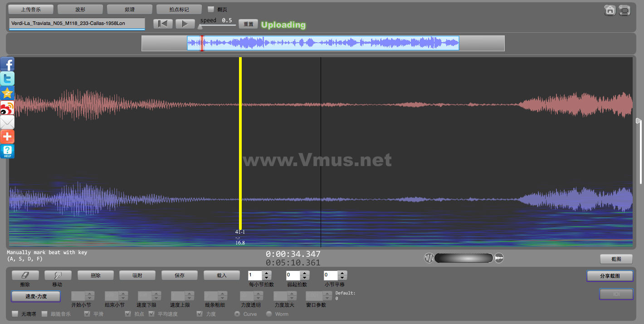The image size is (644, 324).
Task: Click the highlighted region in the overview waveform
Action: click(323, 43)
